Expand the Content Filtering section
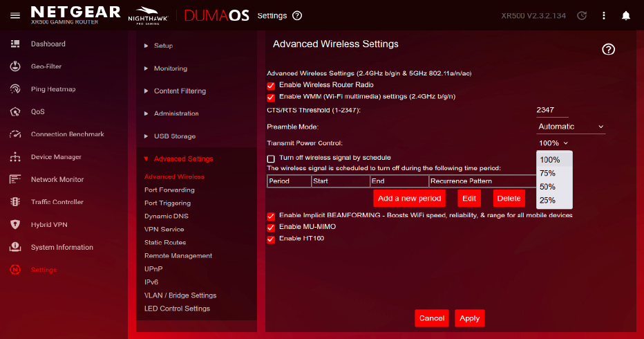 [180, 91]
